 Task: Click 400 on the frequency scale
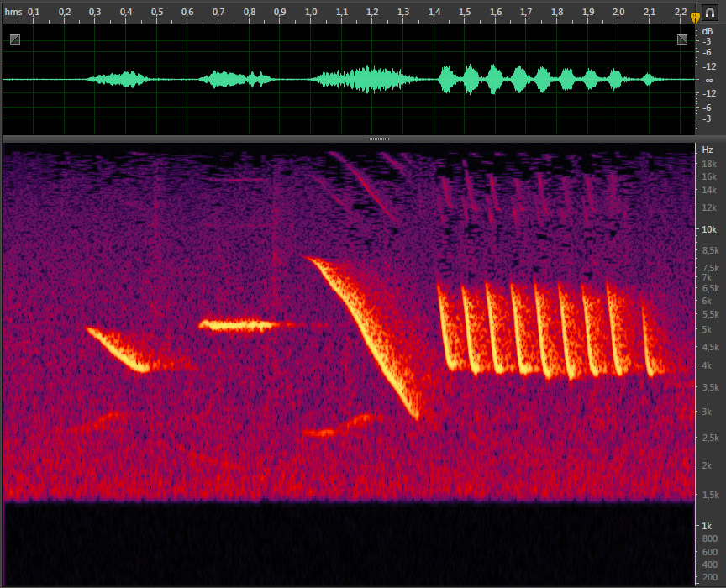(x=710, y=564)
